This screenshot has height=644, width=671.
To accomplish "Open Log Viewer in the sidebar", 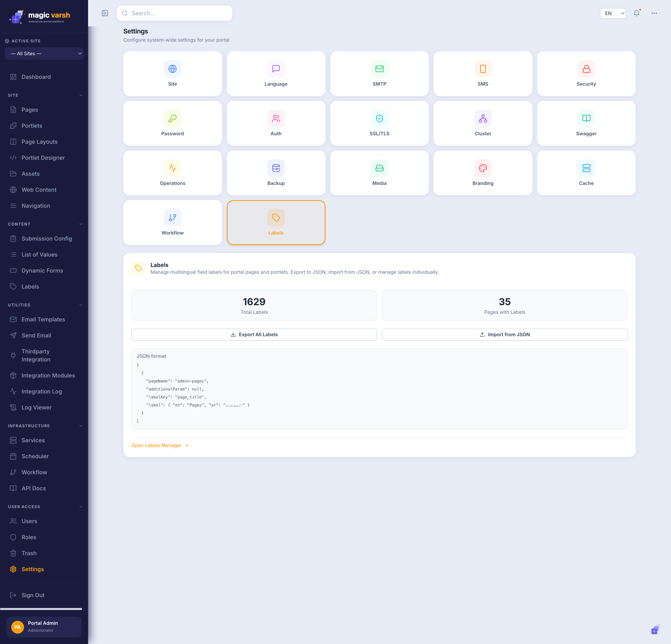I will (x=44, y=407).
